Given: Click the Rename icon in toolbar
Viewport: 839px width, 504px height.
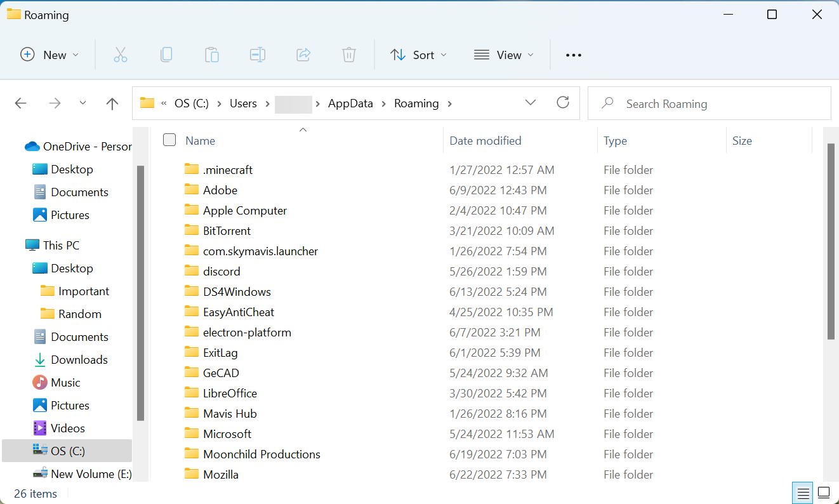Looking at the screenshot, I should coord(258,55).
